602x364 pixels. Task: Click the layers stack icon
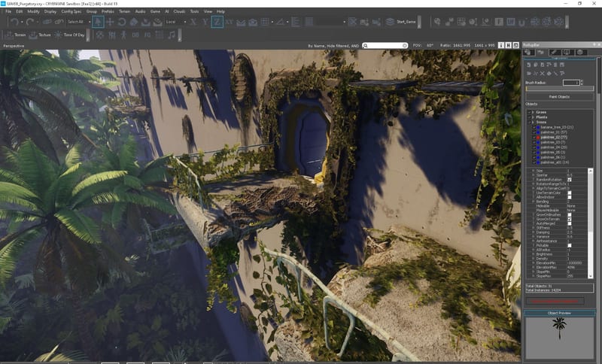390,22
